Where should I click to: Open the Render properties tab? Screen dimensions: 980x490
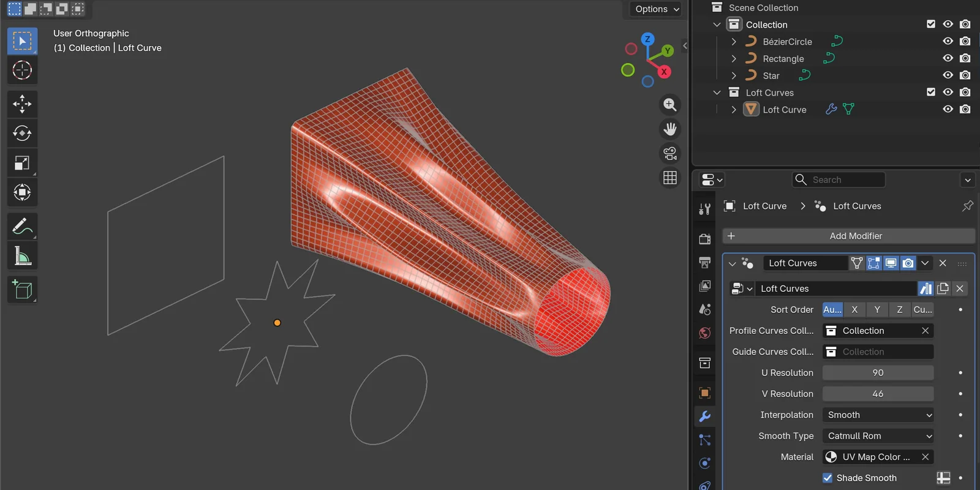point(705,239)
